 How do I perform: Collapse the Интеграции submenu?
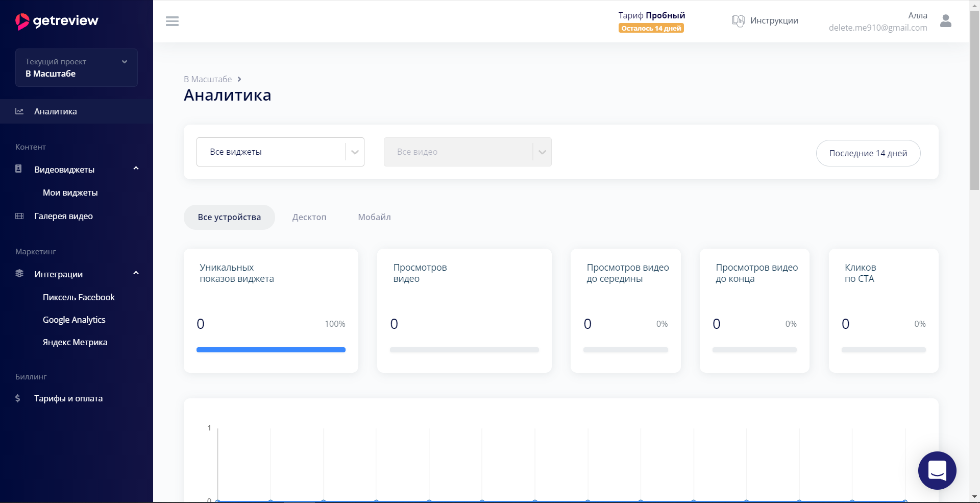(136, 273)
